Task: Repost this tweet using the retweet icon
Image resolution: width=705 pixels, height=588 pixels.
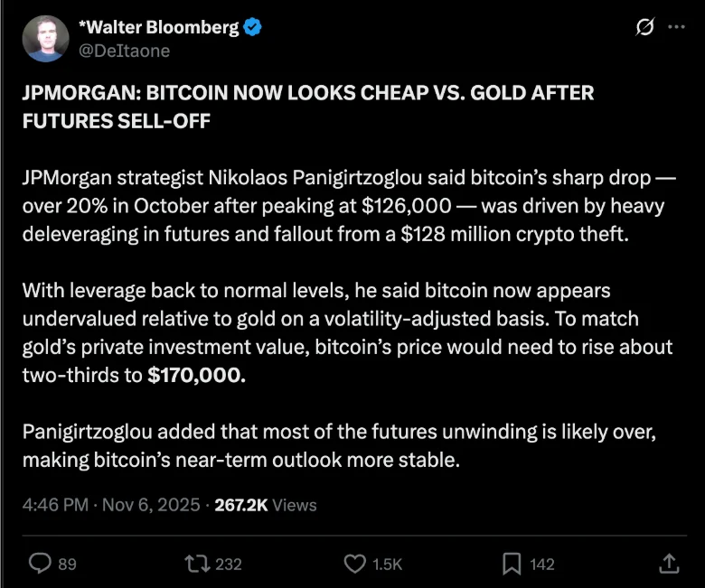Action: [195, 563]
